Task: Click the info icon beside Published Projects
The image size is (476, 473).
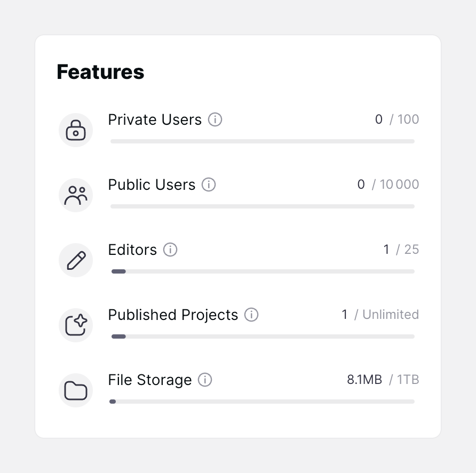Action: coord(251,315)
